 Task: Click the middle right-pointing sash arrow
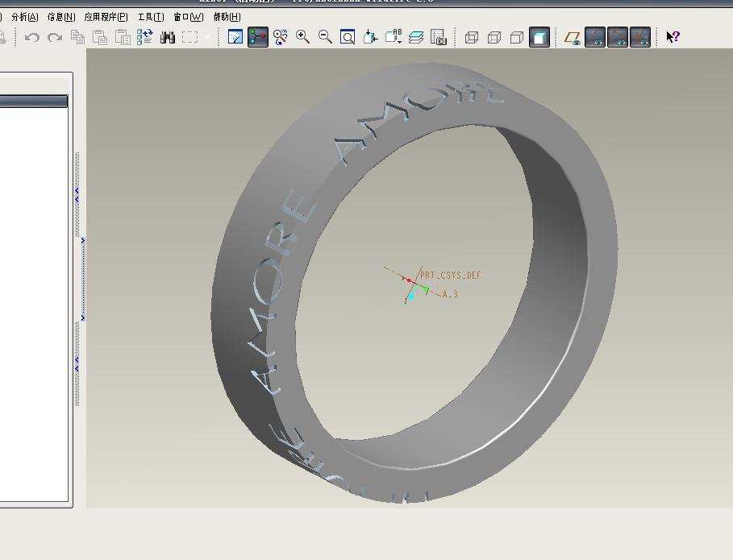(83, 241)
